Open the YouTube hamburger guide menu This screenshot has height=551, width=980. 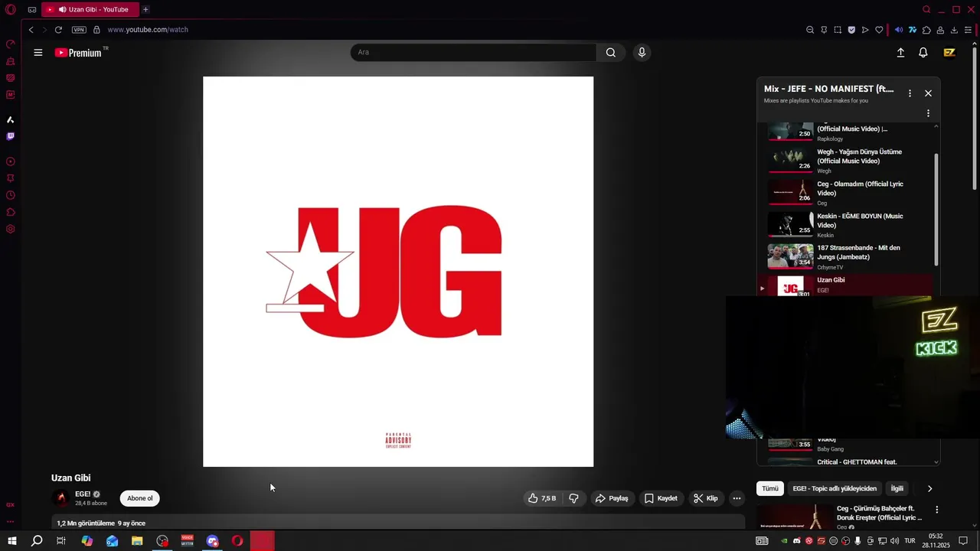point(38,53)
